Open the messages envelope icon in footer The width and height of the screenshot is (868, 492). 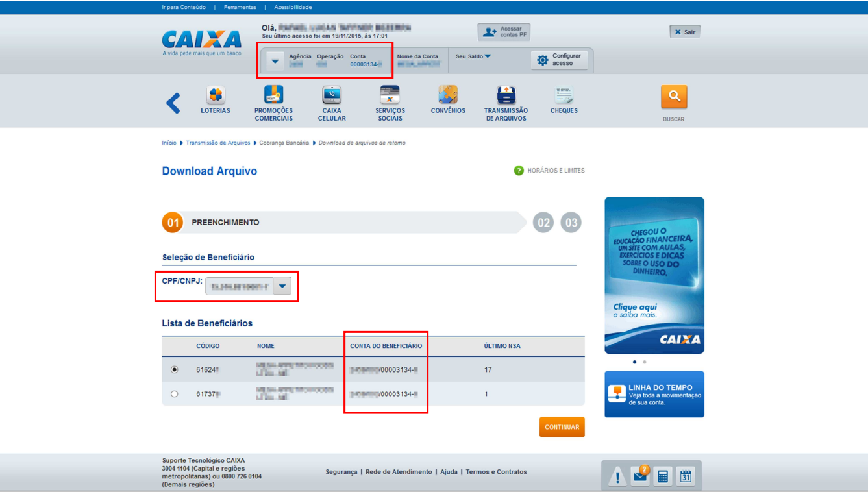[640, 475]
